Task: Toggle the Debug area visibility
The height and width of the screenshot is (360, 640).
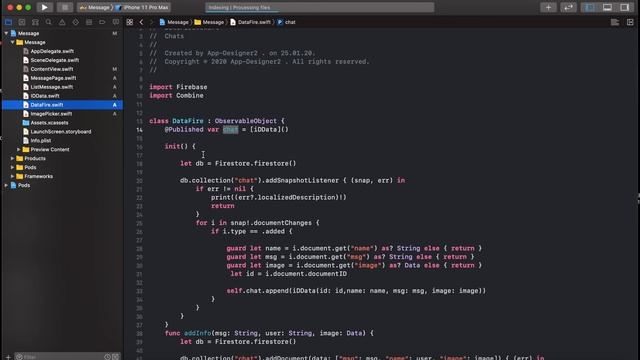Action: (607, 7)
